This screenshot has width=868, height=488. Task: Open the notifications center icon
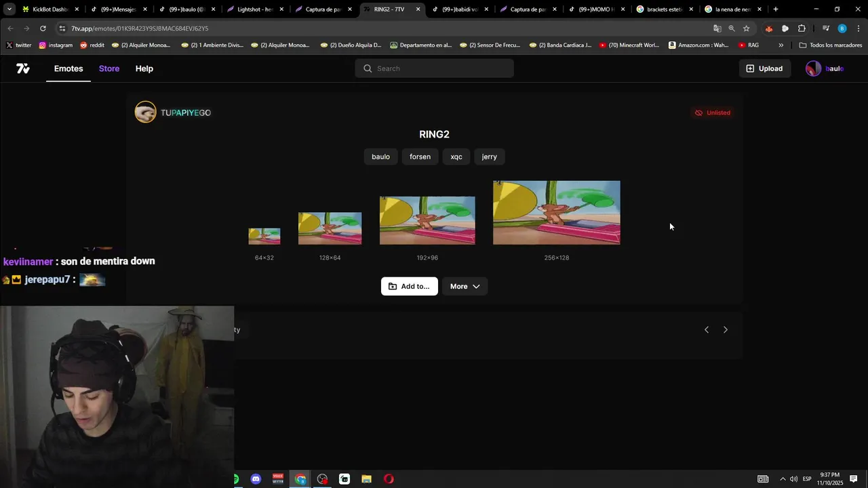pyautogui.click(x=854, y=479)
